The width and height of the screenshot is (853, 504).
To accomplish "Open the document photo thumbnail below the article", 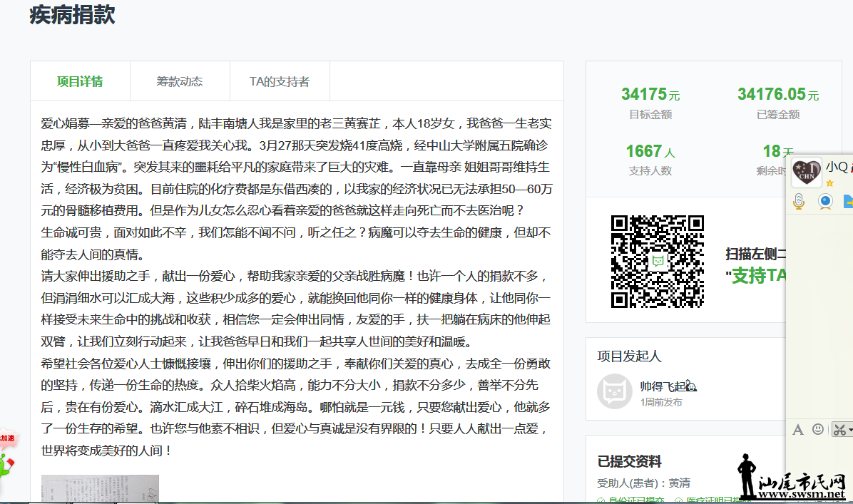I will tap(100, 488).
